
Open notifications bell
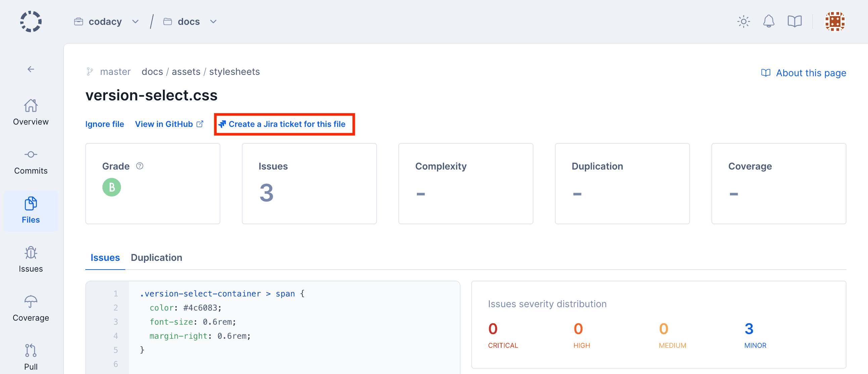coord(769,21)
